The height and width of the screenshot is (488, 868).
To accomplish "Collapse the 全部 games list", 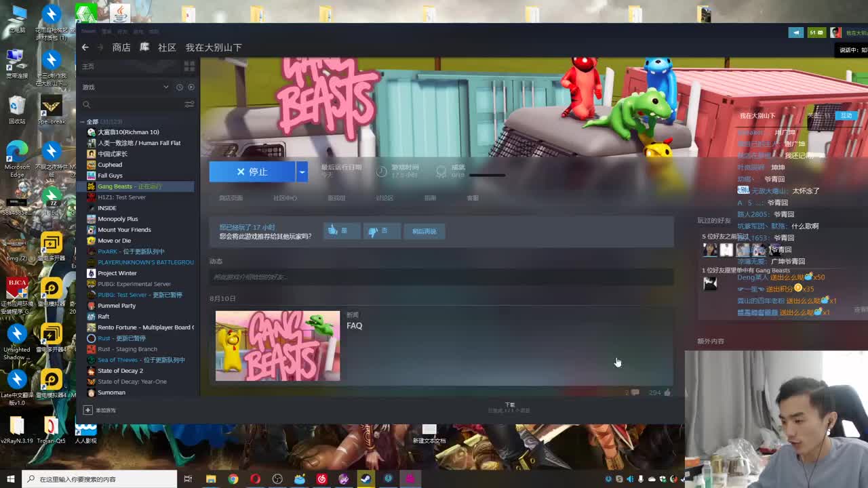I will coord(83,122).
